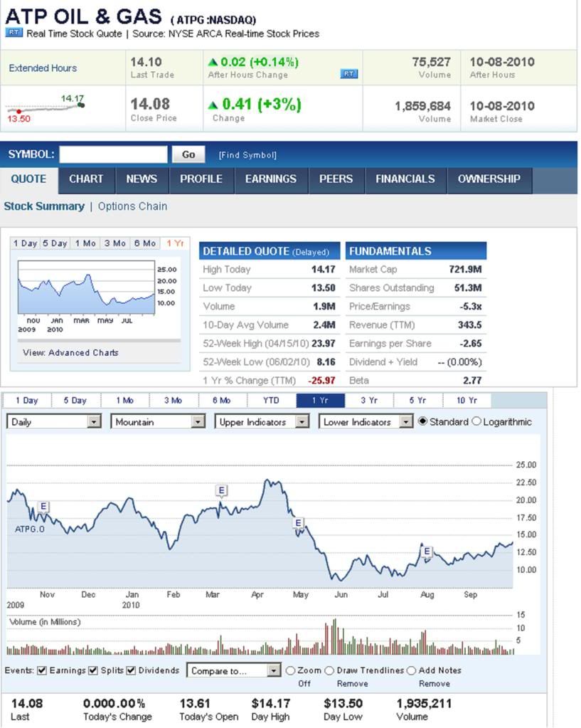Click the 1 Yr % Change value -25.97

[321, 381]
